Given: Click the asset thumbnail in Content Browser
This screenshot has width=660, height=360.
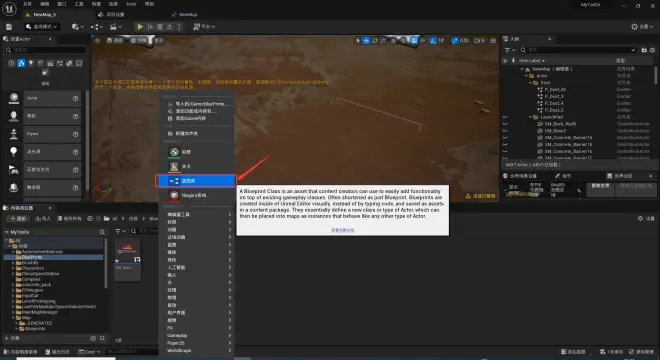Looking at the screenshot, I should [128, 252].
